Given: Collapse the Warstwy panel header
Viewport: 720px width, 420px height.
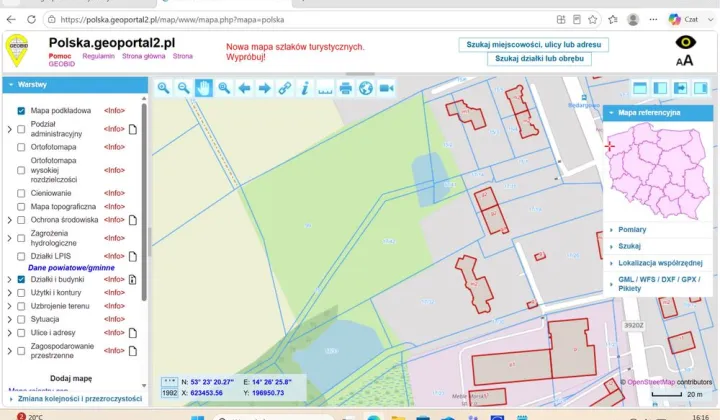Looking at the screenshot, I should (75, 85).
